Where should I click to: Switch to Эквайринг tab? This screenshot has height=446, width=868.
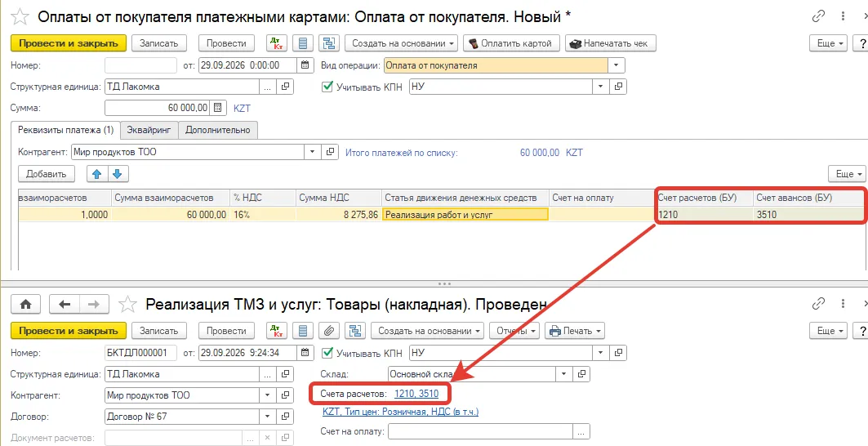[x=149, y=130]
